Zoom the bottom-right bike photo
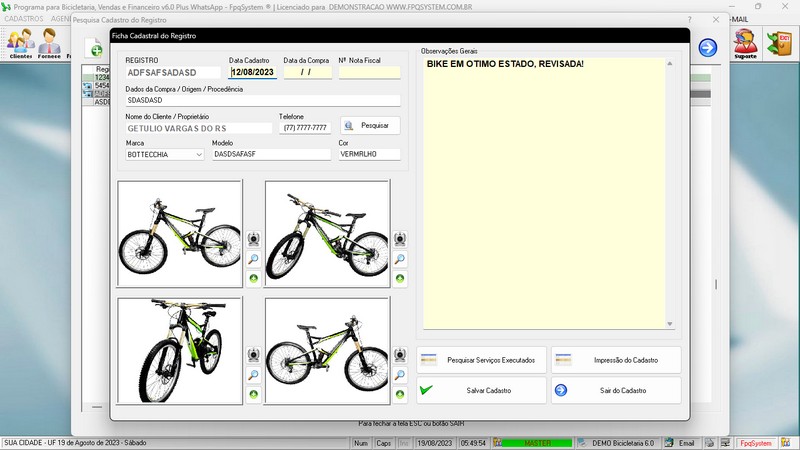This screenshot has height=450, width=800. point(400,375)
